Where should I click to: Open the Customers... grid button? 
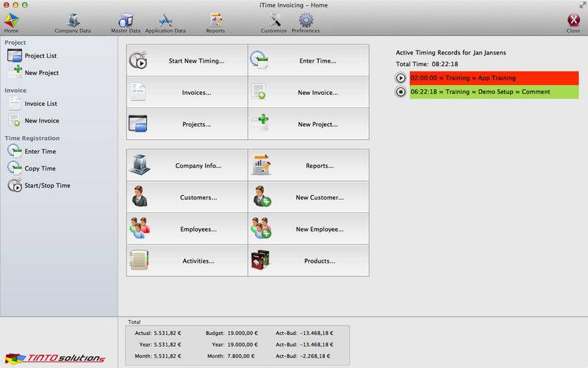click(x=187, y=197)
